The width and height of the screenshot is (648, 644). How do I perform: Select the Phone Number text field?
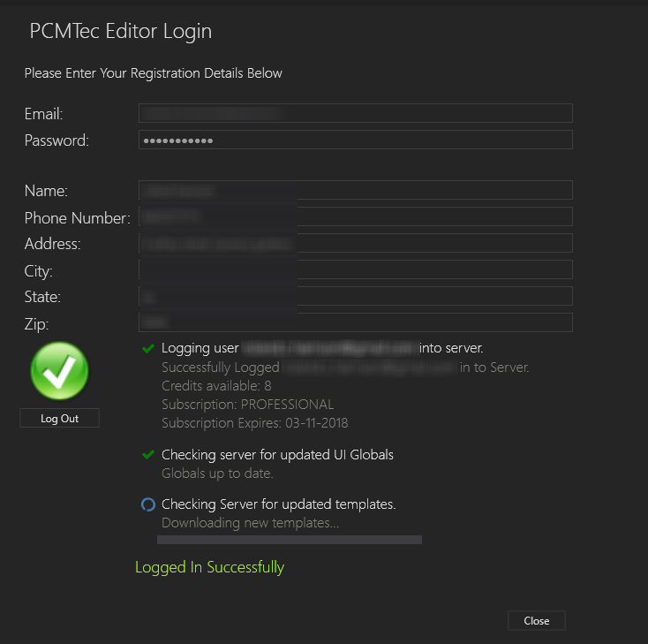click(x=356, y=216)
